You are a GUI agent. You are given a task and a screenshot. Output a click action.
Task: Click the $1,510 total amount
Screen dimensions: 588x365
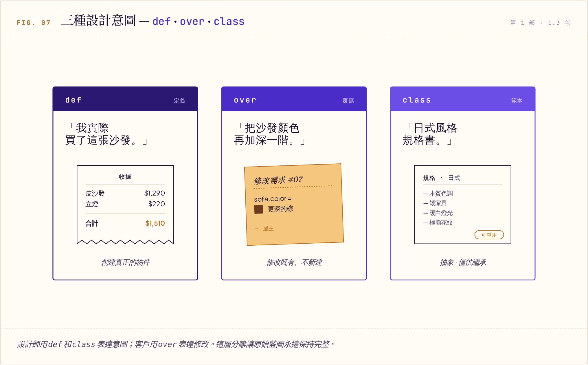click(155, 223)
